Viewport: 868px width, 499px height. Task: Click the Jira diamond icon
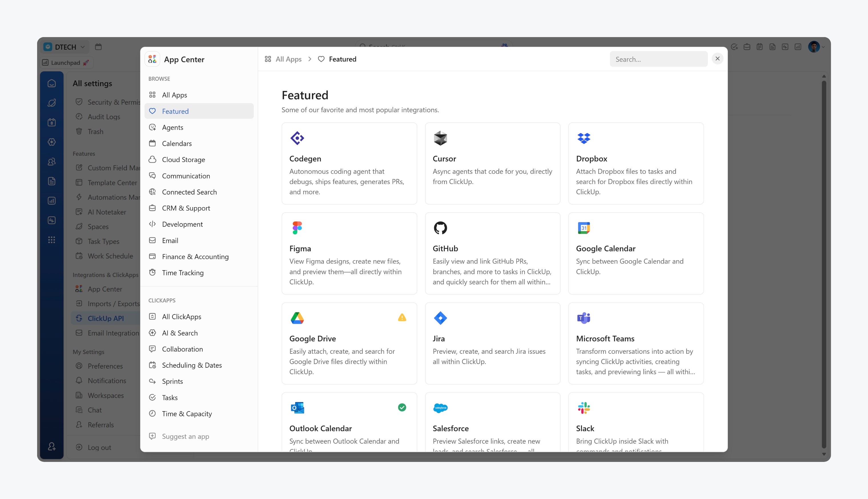point(440,318)
